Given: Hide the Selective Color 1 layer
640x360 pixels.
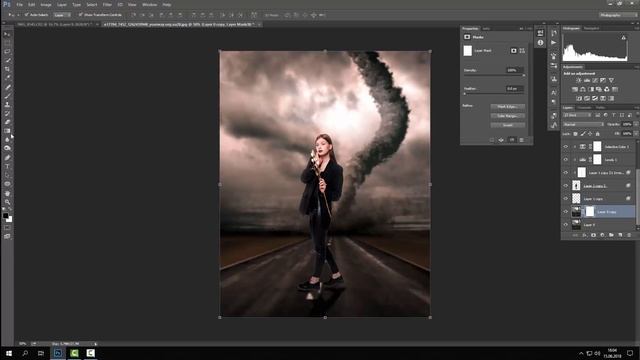Looking at the screenshot, I should click(566, 147).
